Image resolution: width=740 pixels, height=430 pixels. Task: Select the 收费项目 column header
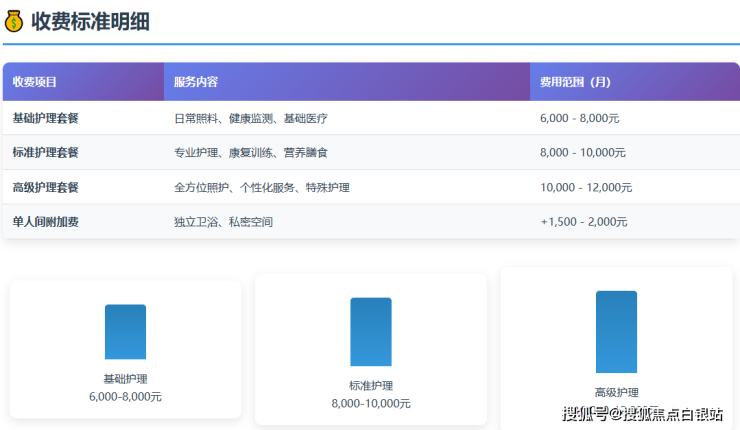point(35,82)
